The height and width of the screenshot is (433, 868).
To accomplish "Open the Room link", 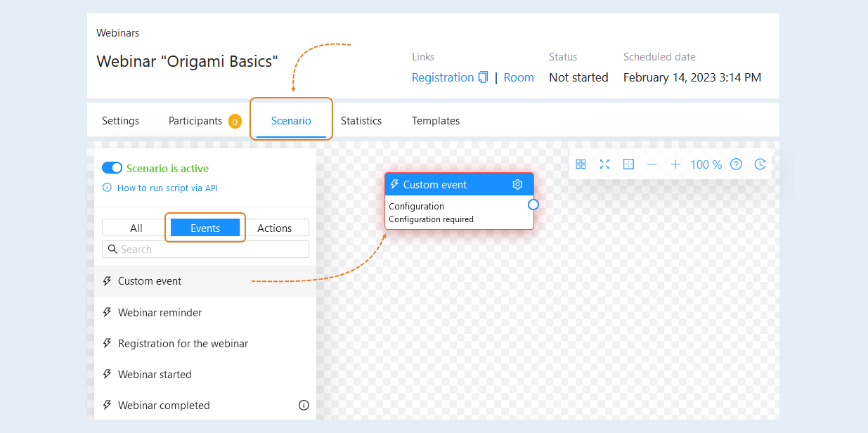I will [519, 77].
